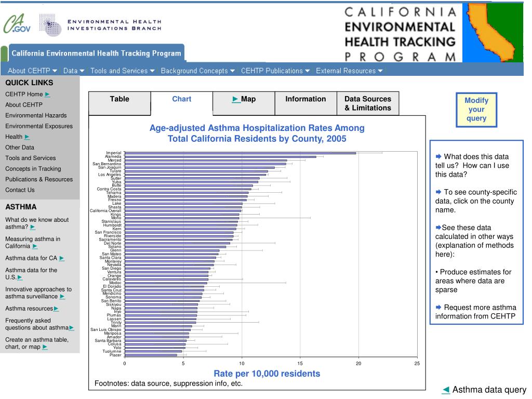Open the Concepts in Tracking link

(33, 169)
